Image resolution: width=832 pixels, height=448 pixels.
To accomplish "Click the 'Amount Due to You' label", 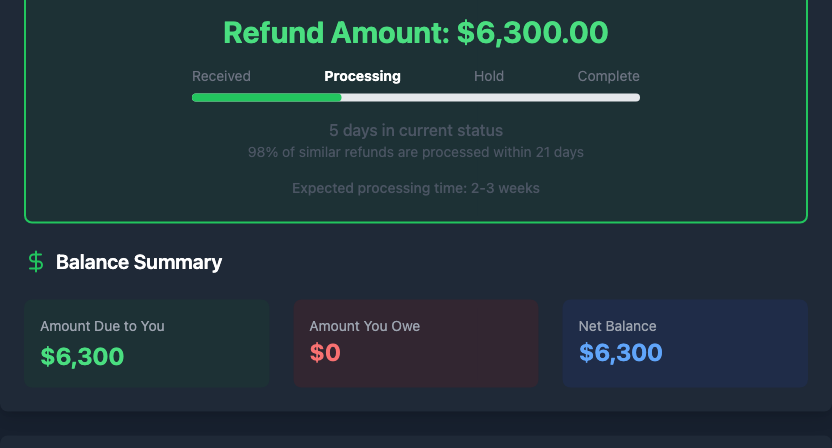I will click(x=102, y=326).
